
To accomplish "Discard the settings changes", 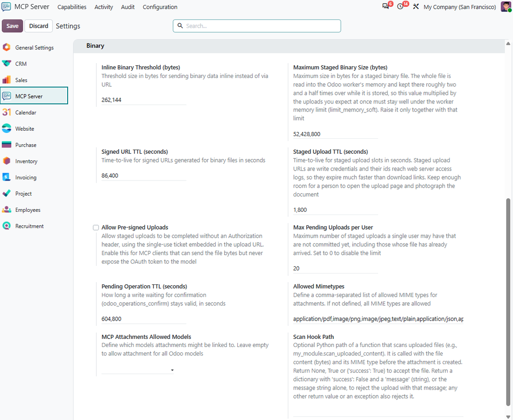I will pos(39,26).
